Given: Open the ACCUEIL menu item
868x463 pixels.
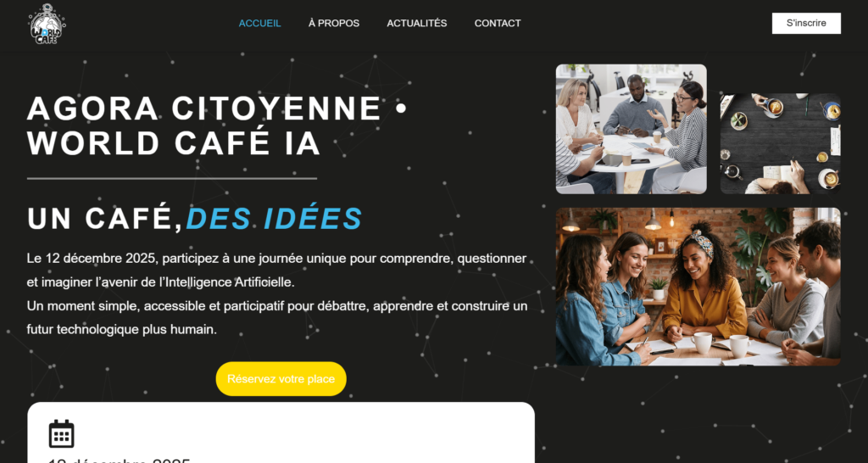Looking at the screenshot, I should pos(259,23).
